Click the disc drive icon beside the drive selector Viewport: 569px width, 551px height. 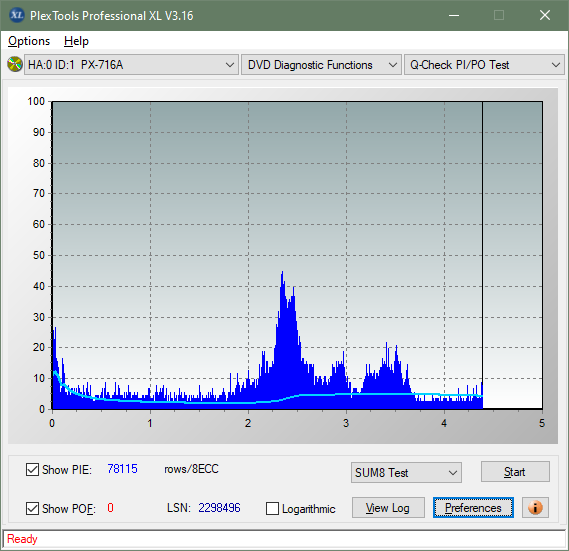tap(15, 65)
